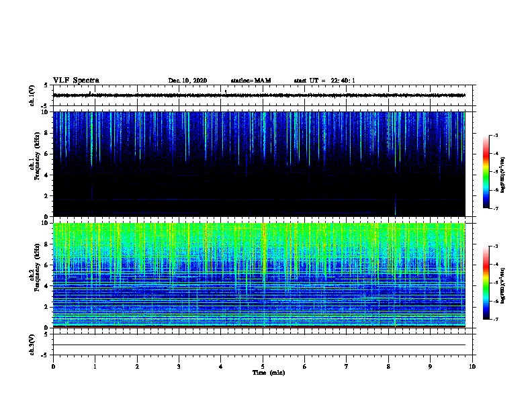
Task: Click tick label "6" on the time axis
Action: point(305,367)
